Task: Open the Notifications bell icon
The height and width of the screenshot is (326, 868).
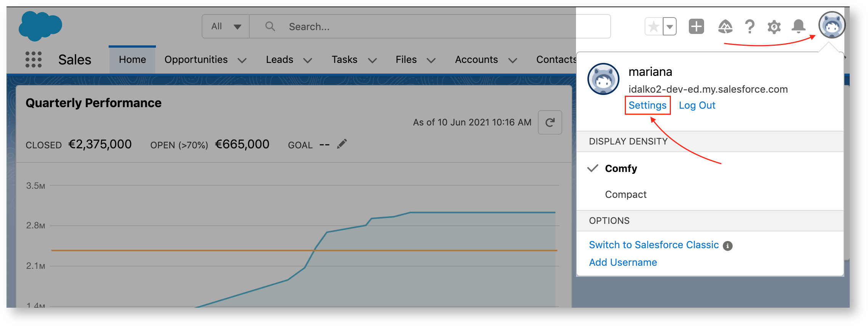Action: (x=798, y=27)
